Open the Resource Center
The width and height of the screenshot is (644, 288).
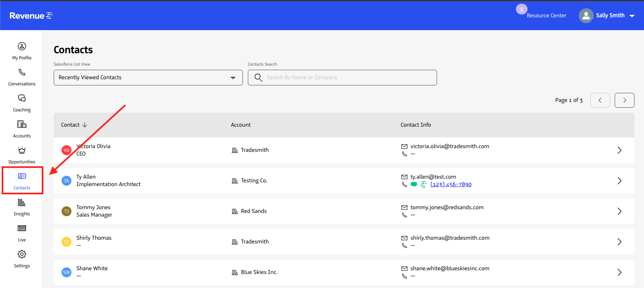point(547,15)
